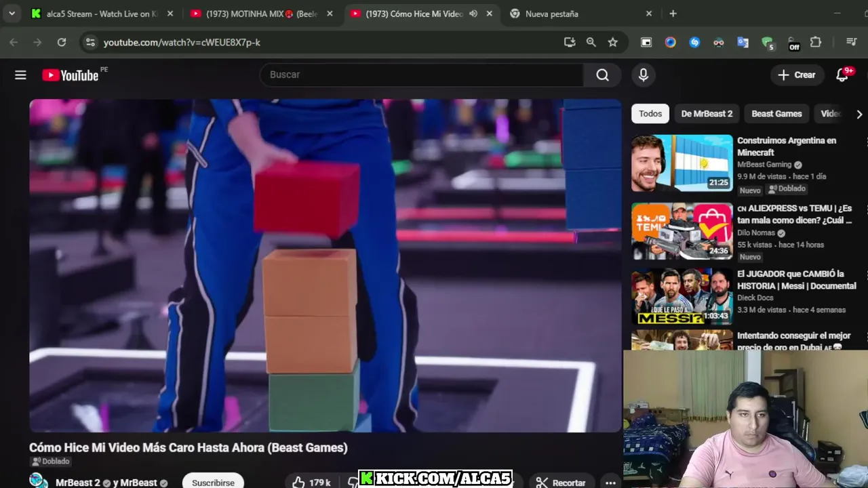Open ALIEXPRESS vs TEMU video thumbnail
This screenshot has width=868, height=488.
point(682,231)
